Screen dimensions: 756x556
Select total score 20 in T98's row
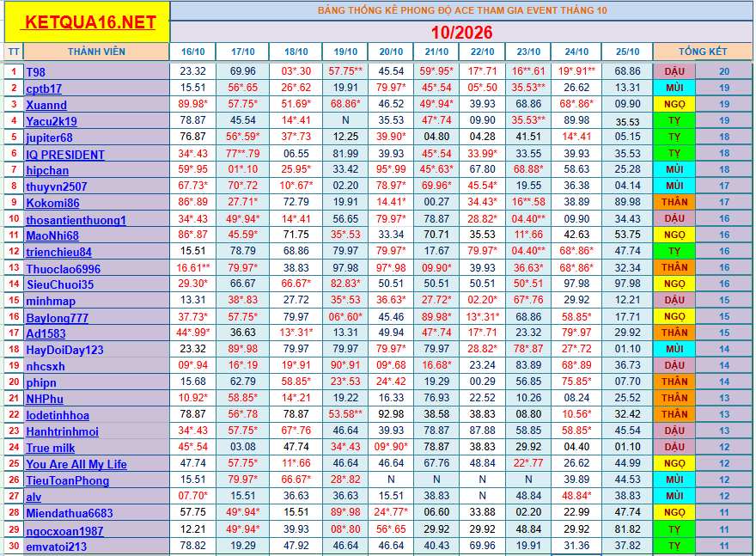pyautogui.click(x=723, y=71)
